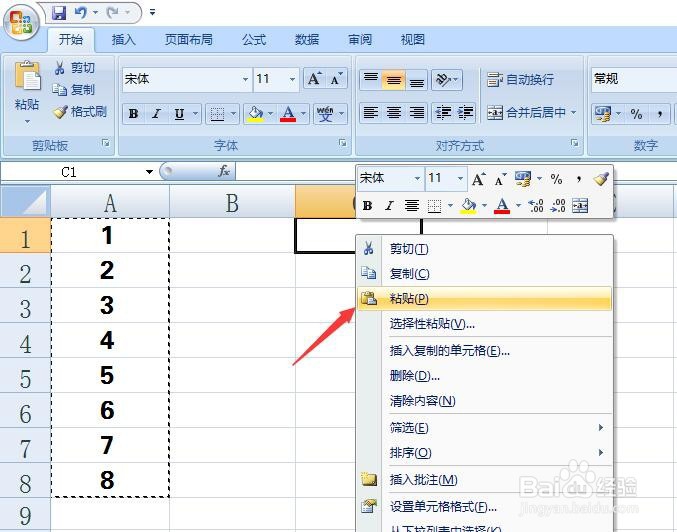677x532 pixels.
Task: Expand the 筛选(E) submenu
Action: pyautogui.click(x=484, y=428)
